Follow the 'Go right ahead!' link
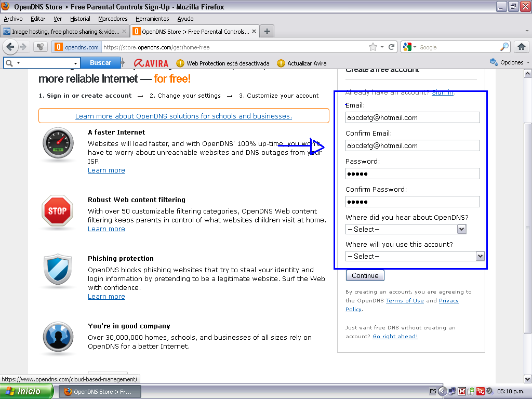532x399 pixels. click(395, 336)
